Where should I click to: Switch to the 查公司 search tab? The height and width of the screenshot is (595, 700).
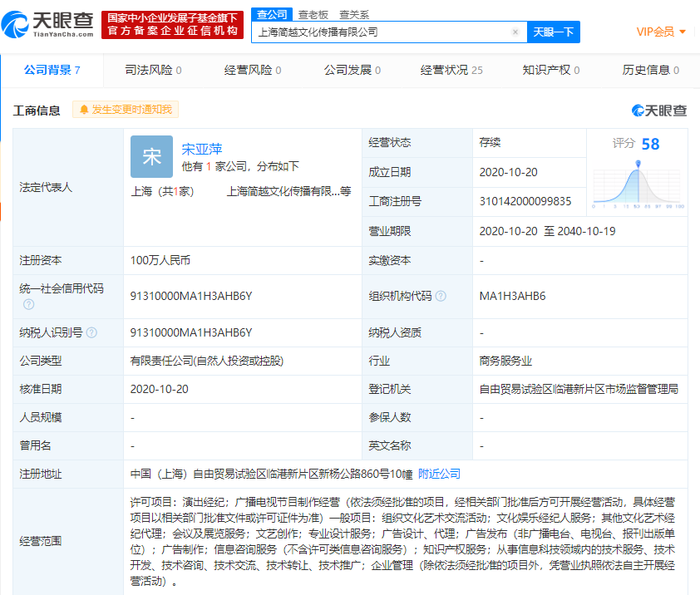[x=271, y=14]
